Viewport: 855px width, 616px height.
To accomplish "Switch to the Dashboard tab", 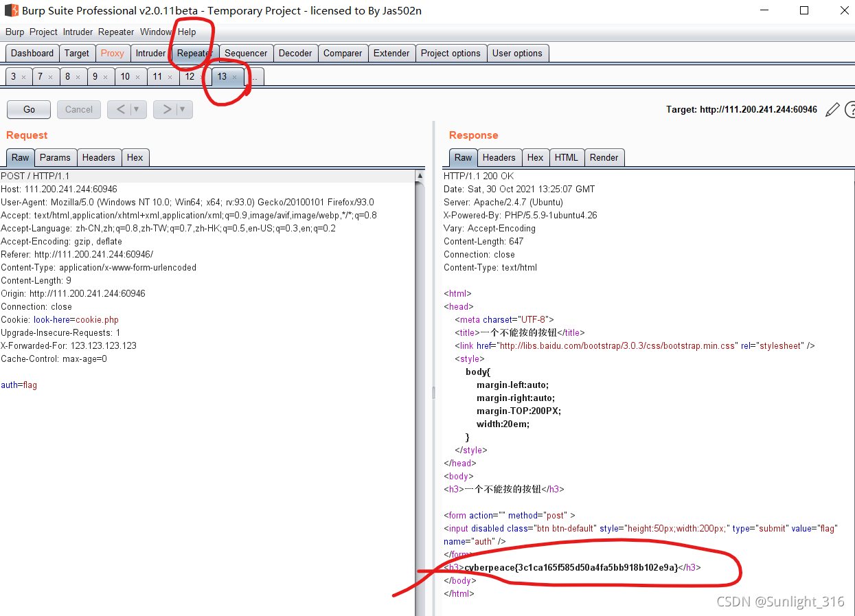I will click(32, 53).
